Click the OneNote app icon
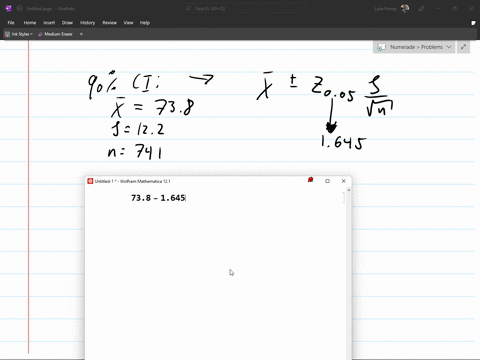 coord(8,8)
